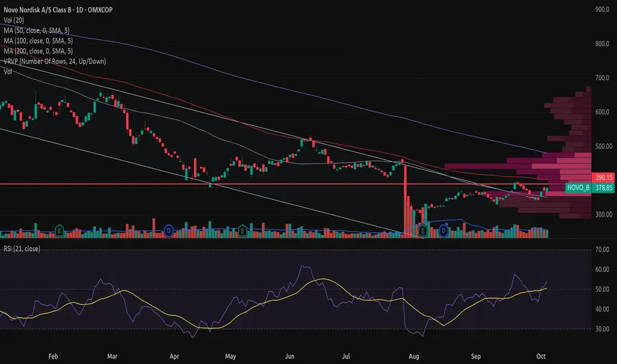
Task: Select the VRVP Number Of Rows legend
Action: click(55, 61)
